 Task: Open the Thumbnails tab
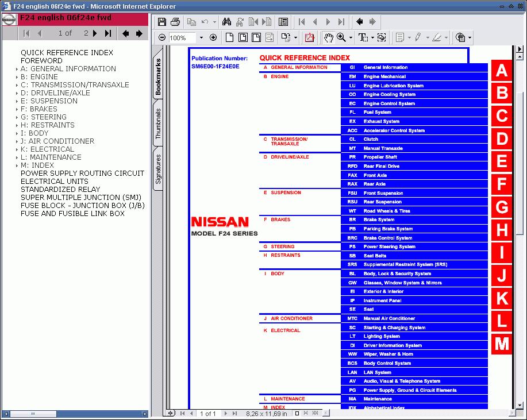pyautogui.click(x=158, y=124)
